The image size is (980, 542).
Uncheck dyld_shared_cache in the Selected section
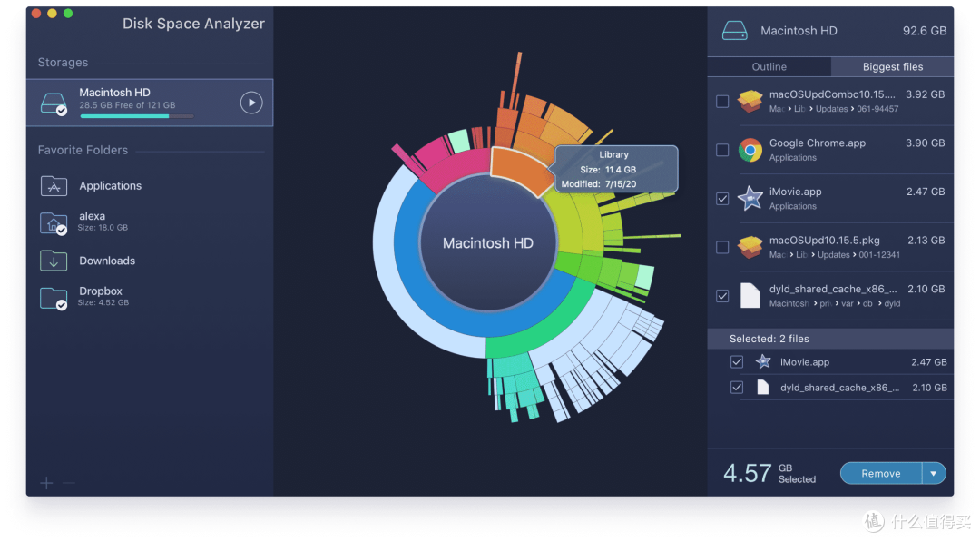coord(737,388)
